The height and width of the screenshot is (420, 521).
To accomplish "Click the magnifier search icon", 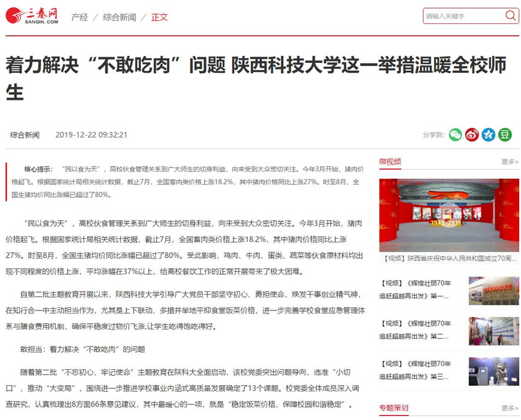I will click(x=510, y=15).
